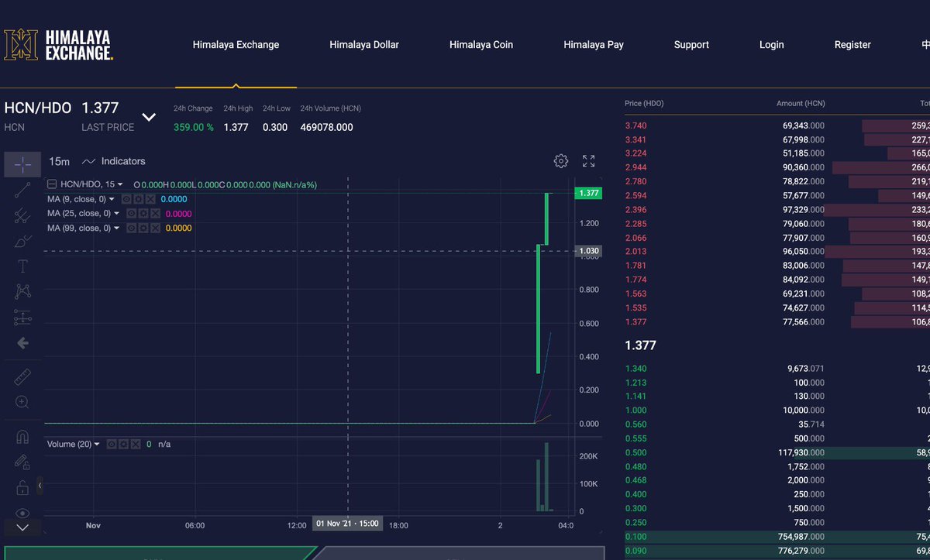Collapse the HCN/HDO legend box icon
The height and width of the screenshot is (560, 930).
[52, 185]
